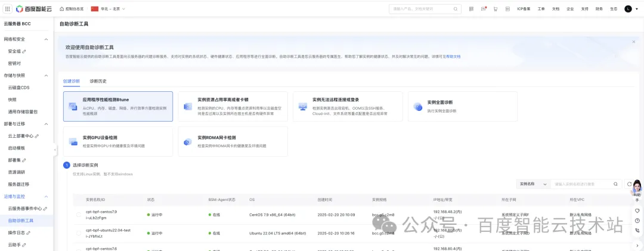Switch to the 诊断历史 tab

pyautogui.click(x=98, y=81)
